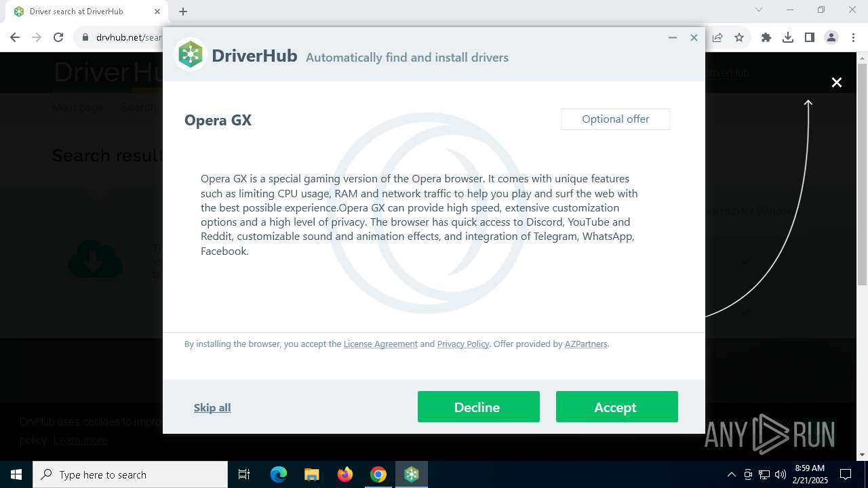Image resolution: width=868 pixels, height=488 pixels.
Task: Dismiss the download overlay with white X
Action: 837,82
